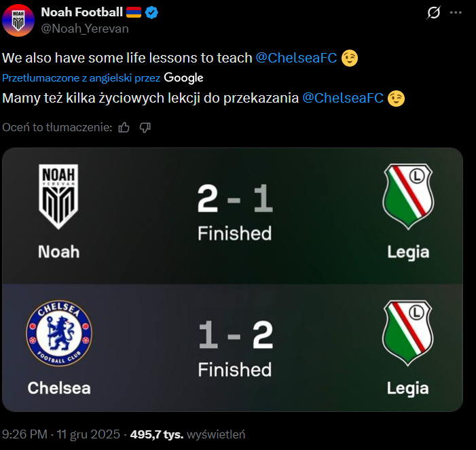The height and width of the screenshot is (450, 476).
Task: Click the Google logo in translation credit
Action: click(x=183, y=78)
